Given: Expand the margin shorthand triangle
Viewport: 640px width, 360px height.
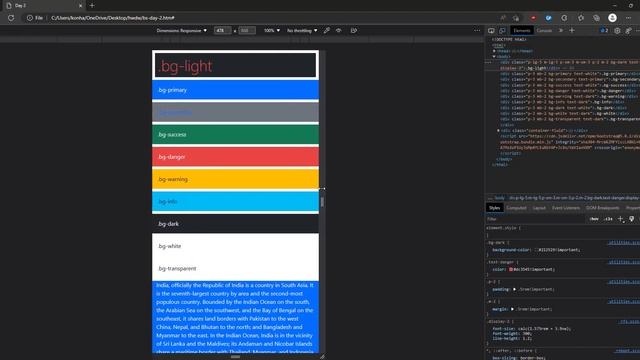Looking at the screenshot, I should click(512, 309).
